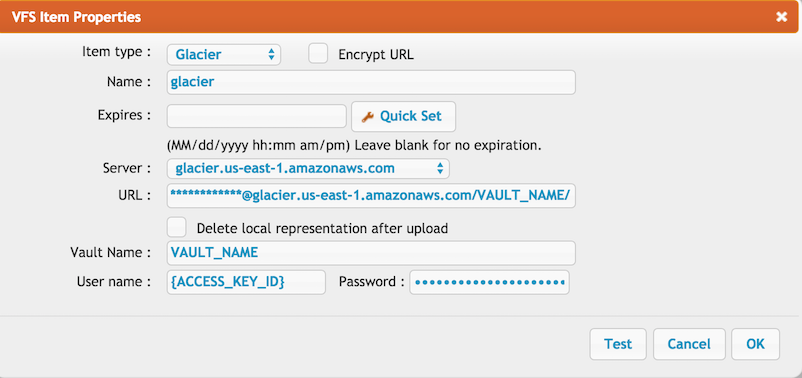Confirm with the OK button

pyautogui.click(x=755, y=344)
